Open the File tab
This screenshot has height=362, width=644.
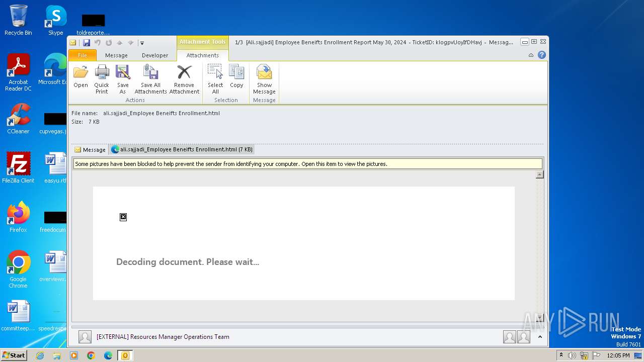[82, 55]
